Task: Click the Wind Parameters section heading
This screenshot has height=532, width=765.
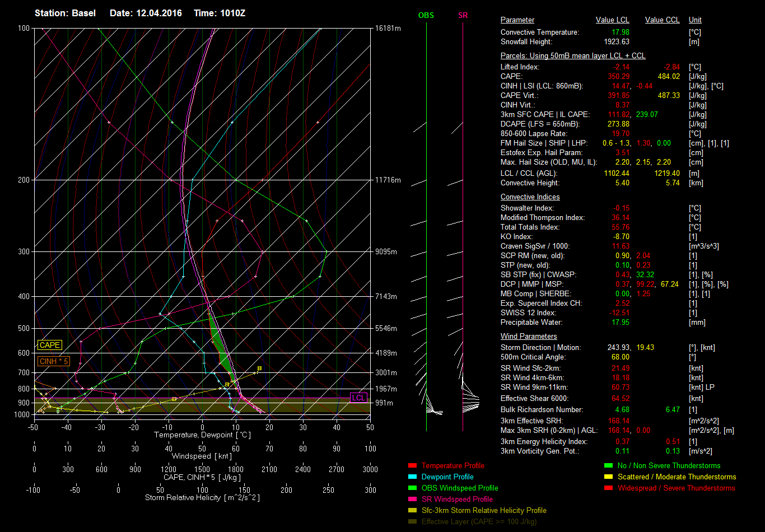Action: point(529,337)
